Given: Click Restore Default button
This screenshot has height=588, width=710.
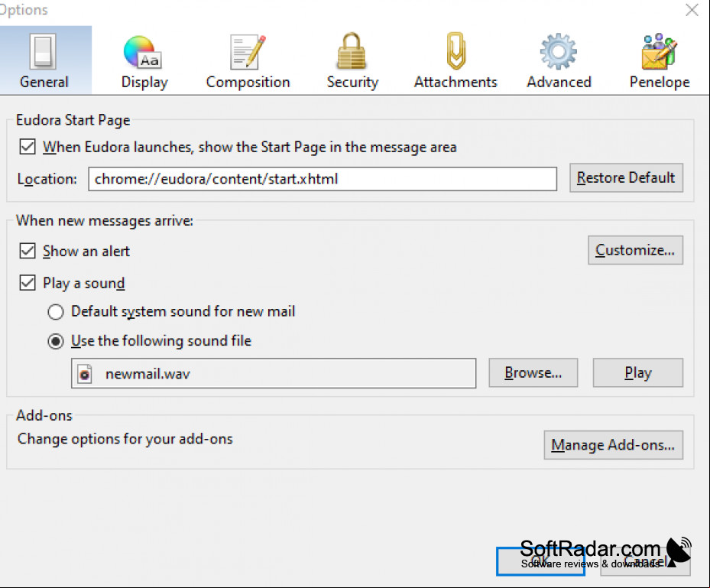Looking at the screenshot, I should click(626, 177).
